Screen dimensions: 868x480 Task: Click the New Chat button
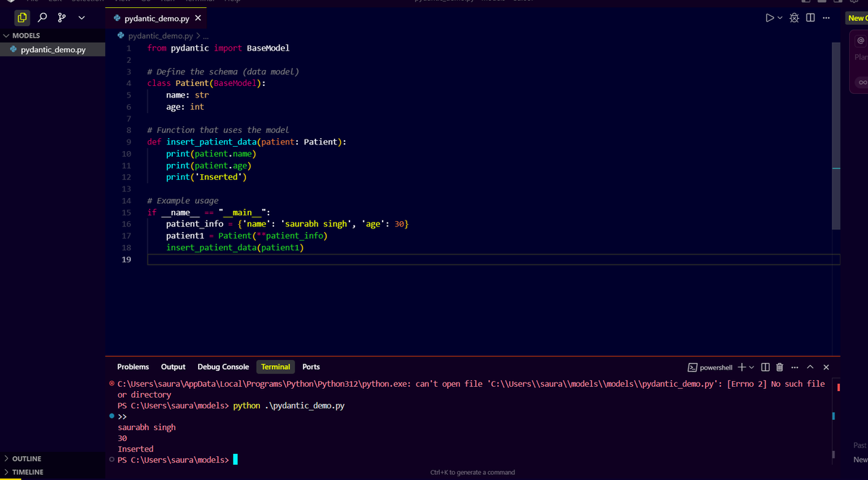coord(857,18)
